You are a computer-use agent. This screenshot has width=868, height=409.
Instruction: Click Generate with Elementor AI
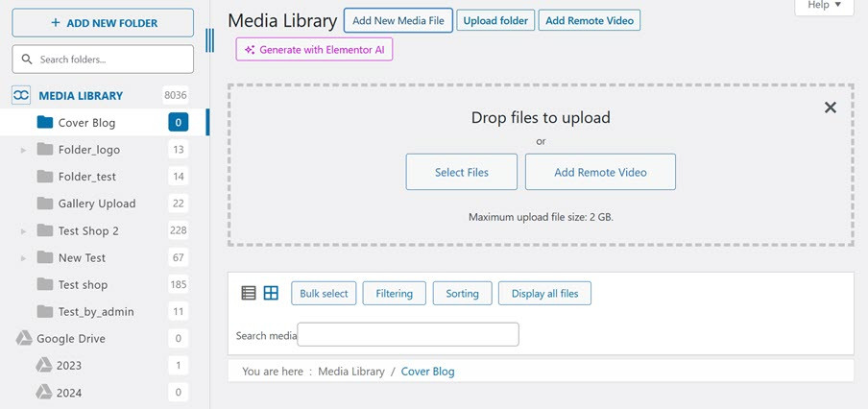coord(314,50)
